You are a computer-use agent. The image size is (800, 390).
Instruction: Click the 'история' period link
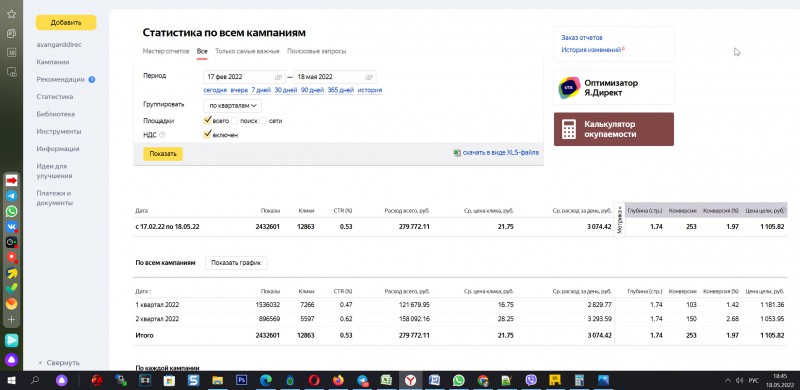coord(369,90)
